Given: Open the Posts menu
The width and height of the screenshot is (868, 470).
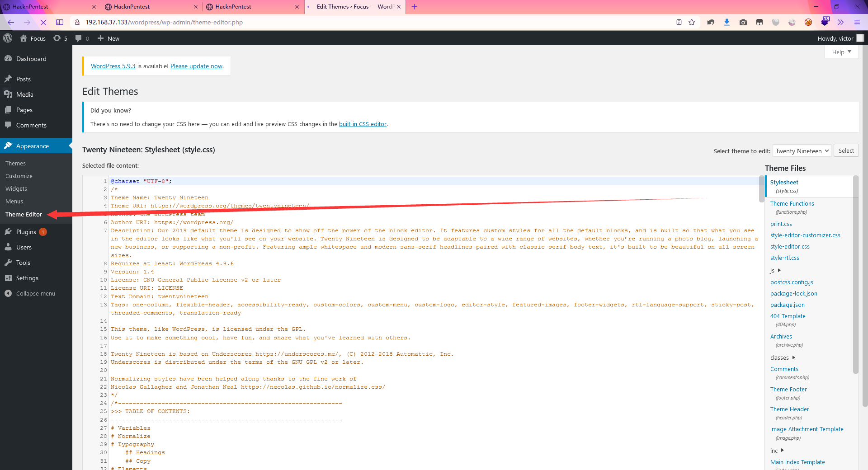Looking at the screenshot, I should (36, 79).
